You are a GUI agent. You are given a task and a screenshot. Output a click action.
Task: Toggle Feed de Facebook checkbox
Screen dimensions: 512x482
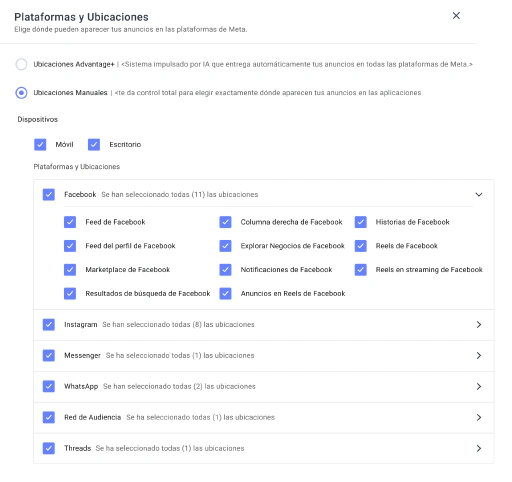[x=70, y=222]
